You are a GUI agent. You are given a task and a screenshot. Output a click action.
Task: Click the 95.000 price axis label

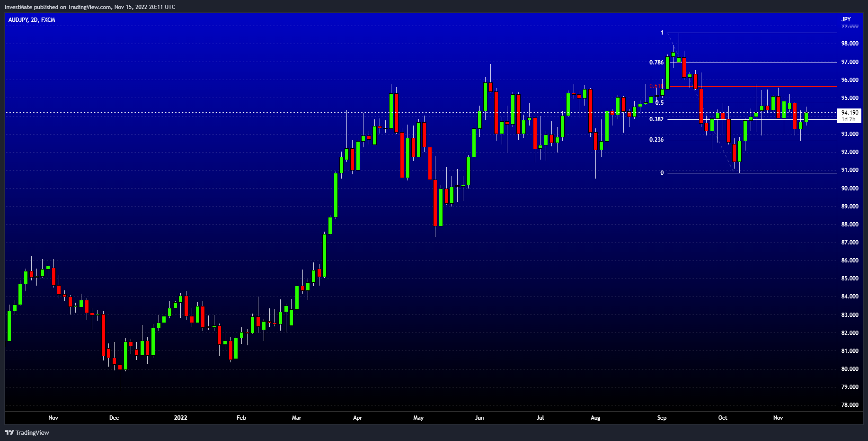click(850, 98)
